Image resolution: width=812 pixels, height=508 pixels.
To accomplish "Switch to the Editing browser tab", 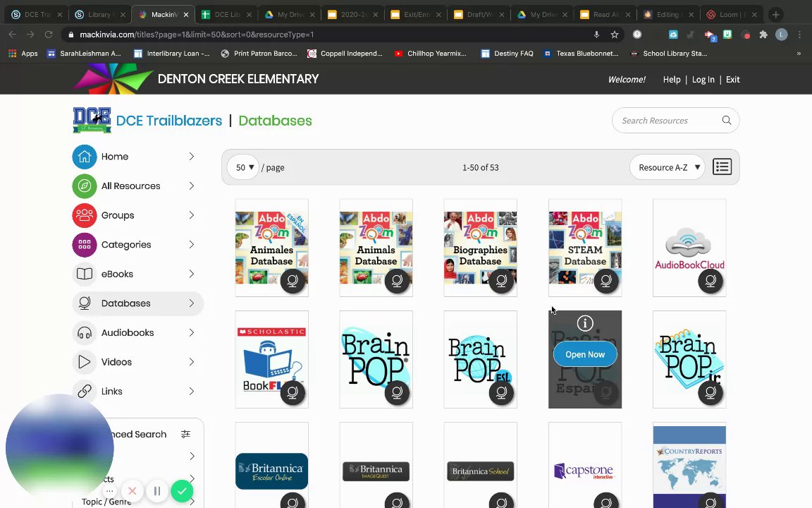I will pyautogui.click(x=668, y=15).
